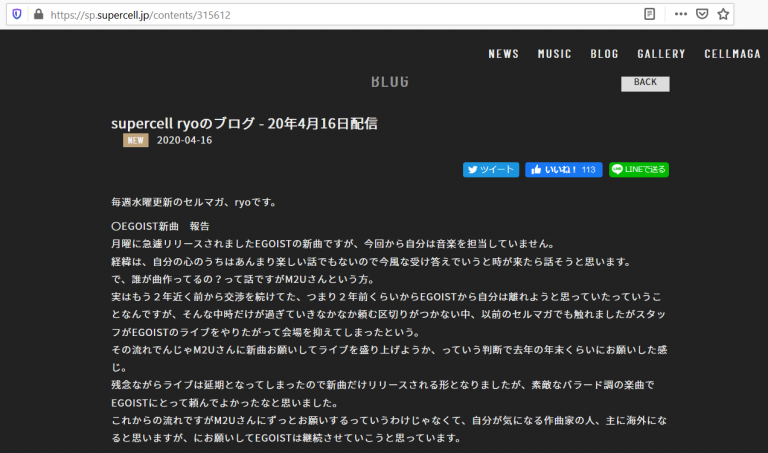The height and width of the screenshot is (453, 768).
Task: Click the line 毎週水曜更新のセルマガ、ryoです。
Action: (x=194, y=202)
